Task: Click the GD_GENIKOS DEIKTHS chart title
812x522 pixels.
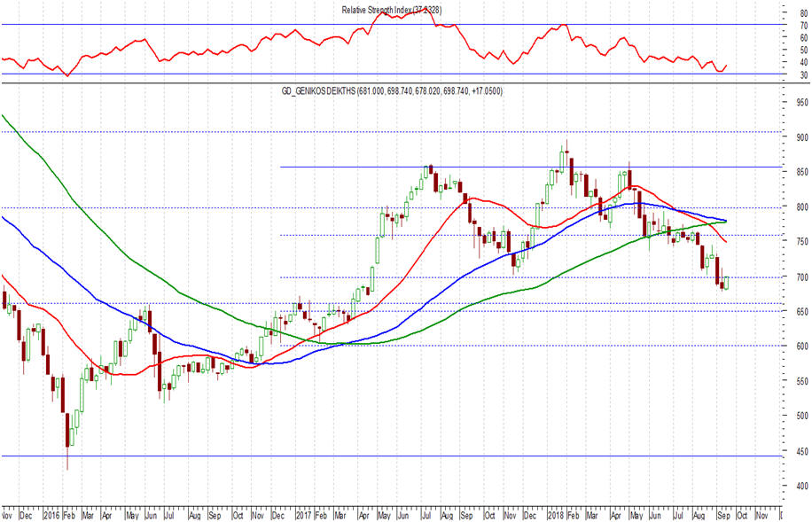Action: pyautogui.click(x=392, y=91)
